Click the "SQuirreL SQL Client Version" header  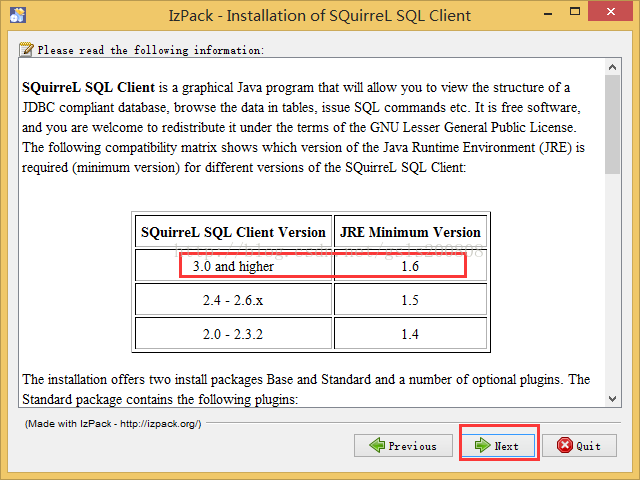click(233, 232)
